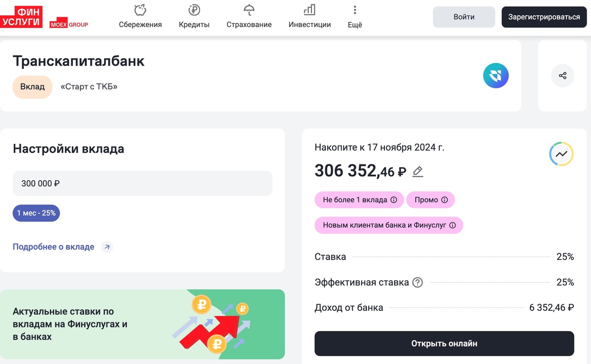
Task: Select the 1 мес - 25% term chip
Action: click(36, 213)
